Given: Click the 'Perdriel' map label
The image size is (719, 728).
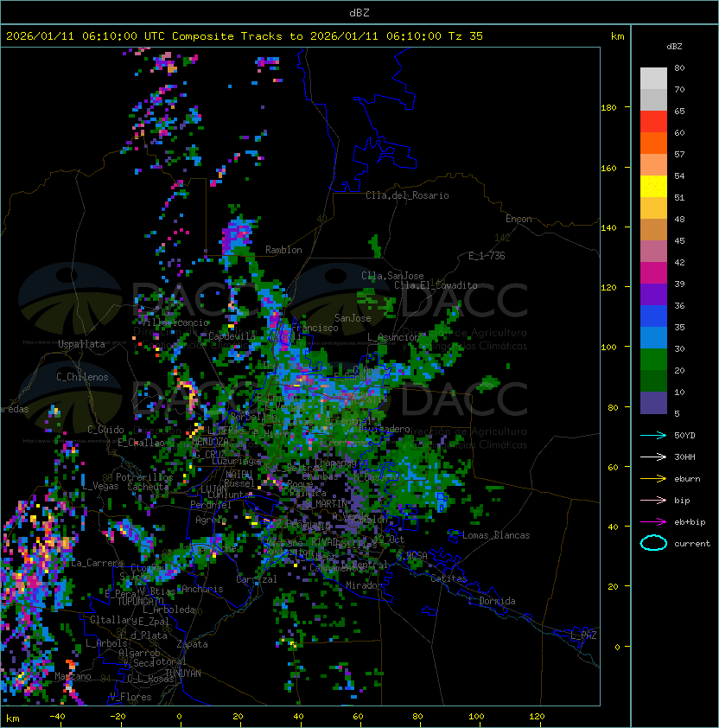Looking at the screenshot, I should tap(211, 504).
